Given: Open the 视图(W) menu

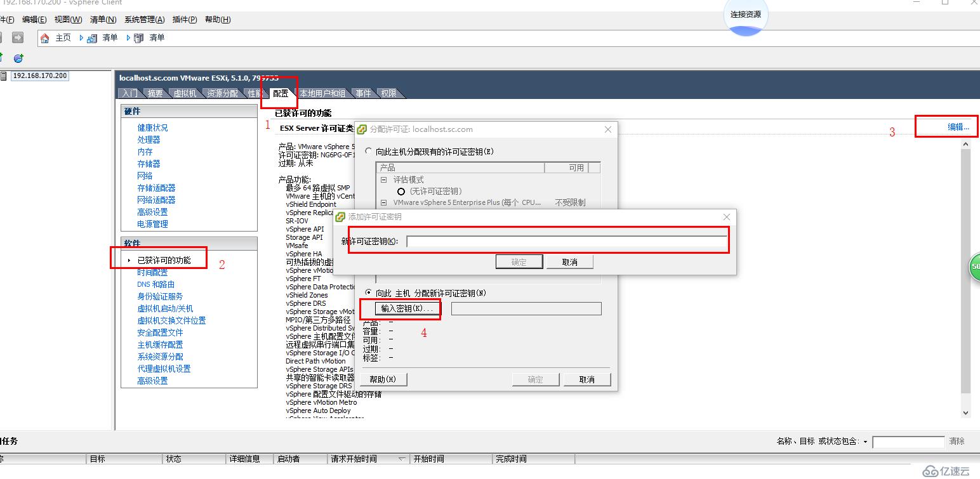Looking at the screenshot, I should (69, 20).
